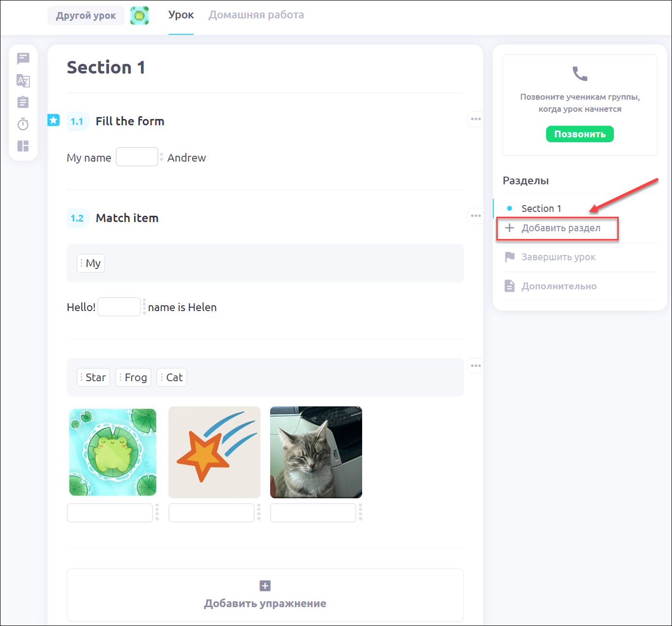Click Добавить упражнение button
672x626 pixels.
coord(265,595)
